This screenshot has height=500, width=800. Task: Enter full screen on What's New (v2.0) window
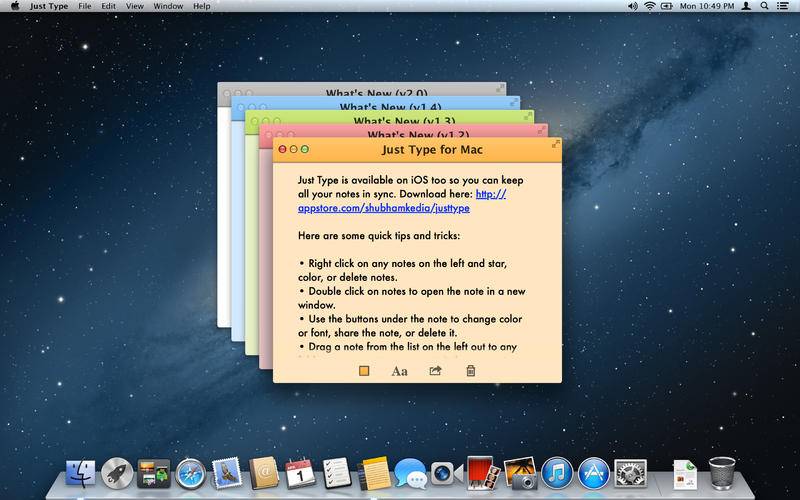(501, 89)
